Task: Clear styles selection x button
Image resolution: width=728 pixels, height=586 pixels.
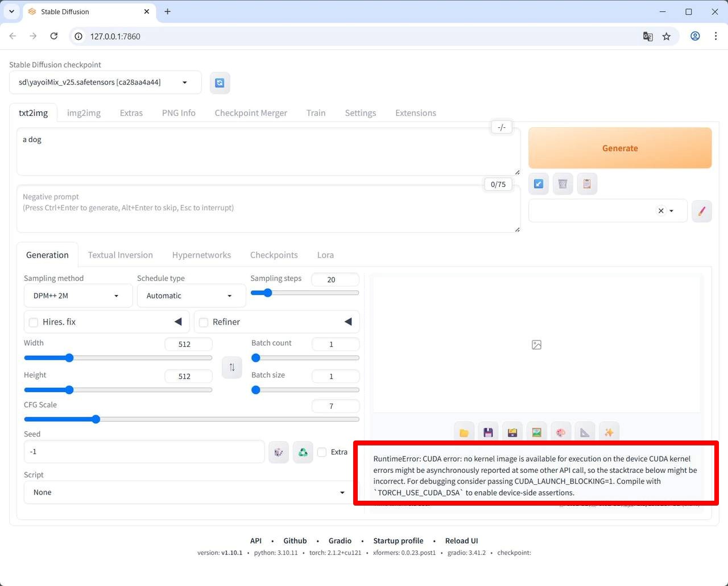Action: click(x=661, y=211)
